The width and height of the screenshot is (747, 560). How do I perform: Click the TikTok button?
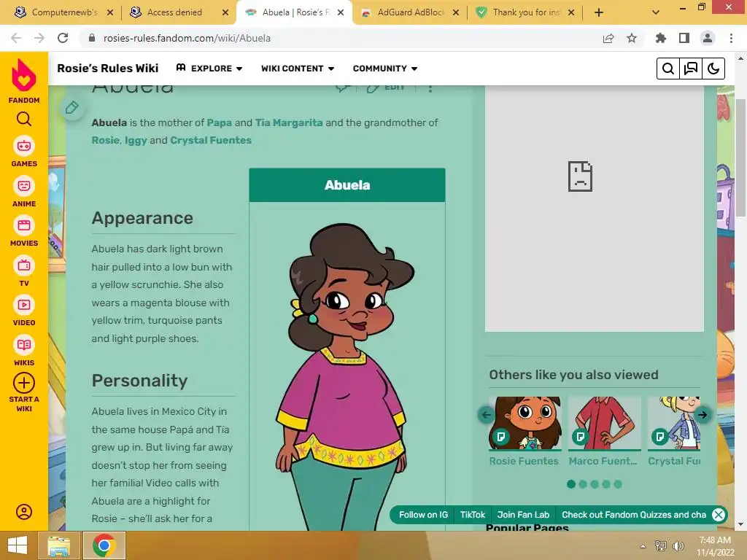click(x=472, y=515)
